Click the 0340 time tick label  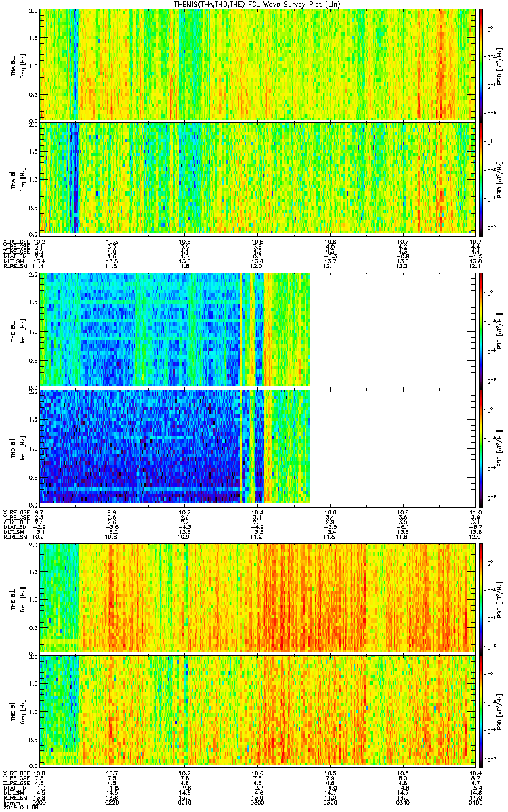click(x=402, y=801)
